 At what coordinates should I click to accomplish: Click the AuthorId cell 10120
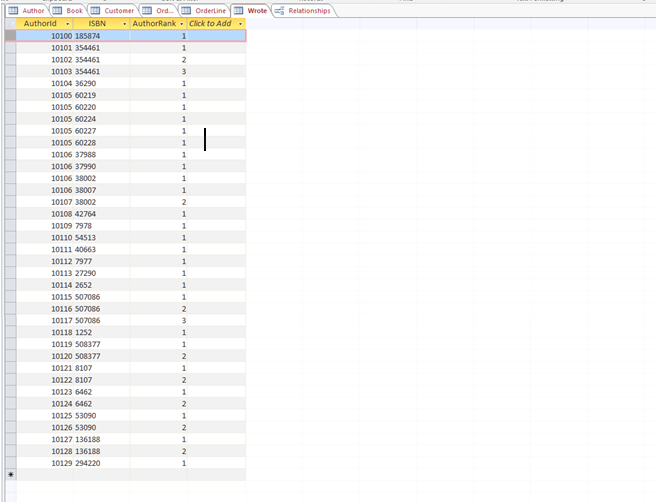click(45, 356)
